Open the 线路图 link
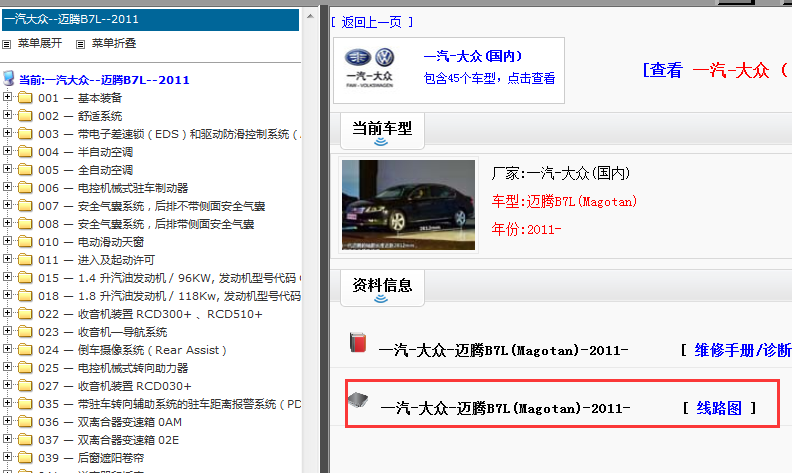Screen dimensions: 792x473 tap(719, 408)
